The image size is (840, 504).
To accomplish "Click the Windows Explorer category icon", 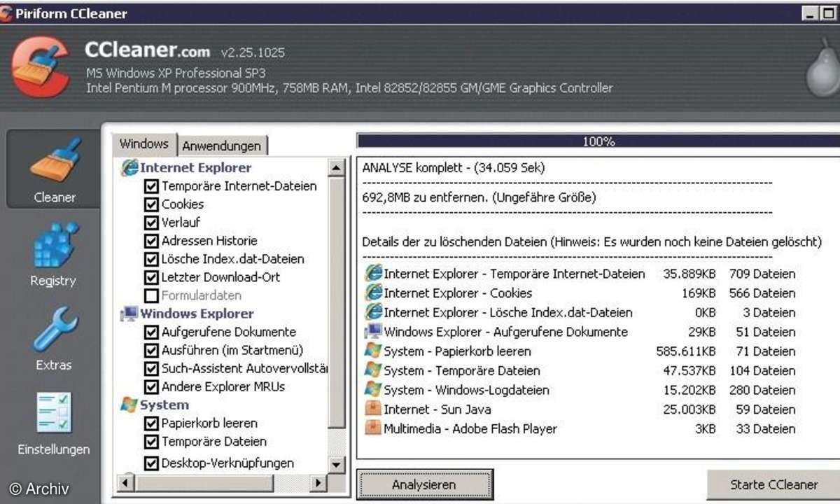I will [x=129, y=314].
